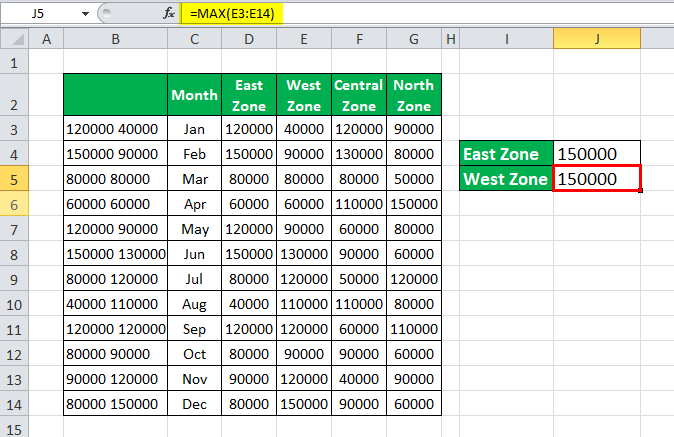Click the May month cell
The height and width of the screenshot is (437, 674).
click(x=194, y=229)
